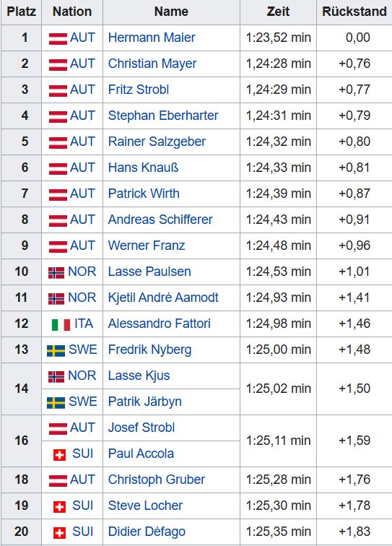Click the Swiss flag in Didier Défago's row

click(x=59, y=532)
